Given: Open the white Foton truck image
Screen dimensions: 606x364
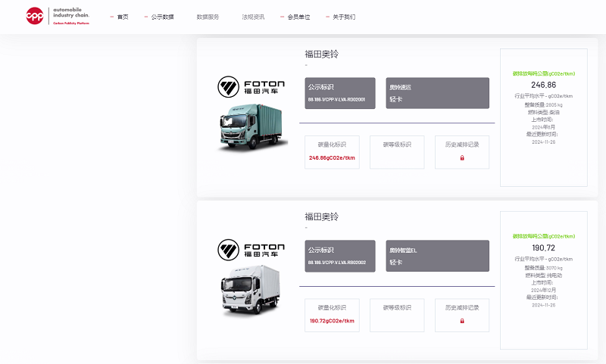Looking at the screenshot, I should [251, 290].
